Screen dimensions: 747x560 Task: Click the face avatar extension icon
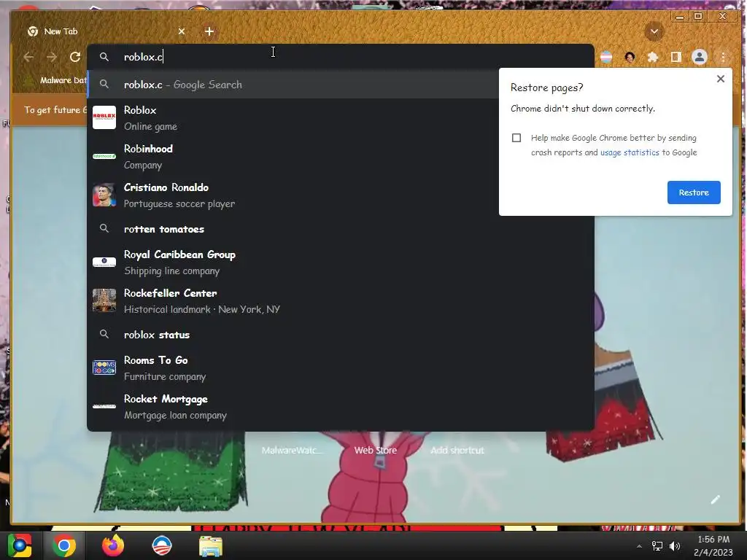coord(630,57)
